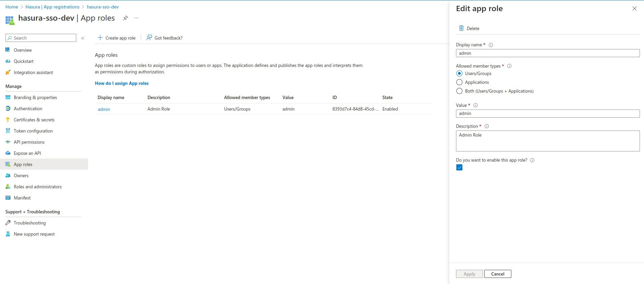Open the Manifest editor page

22,198
